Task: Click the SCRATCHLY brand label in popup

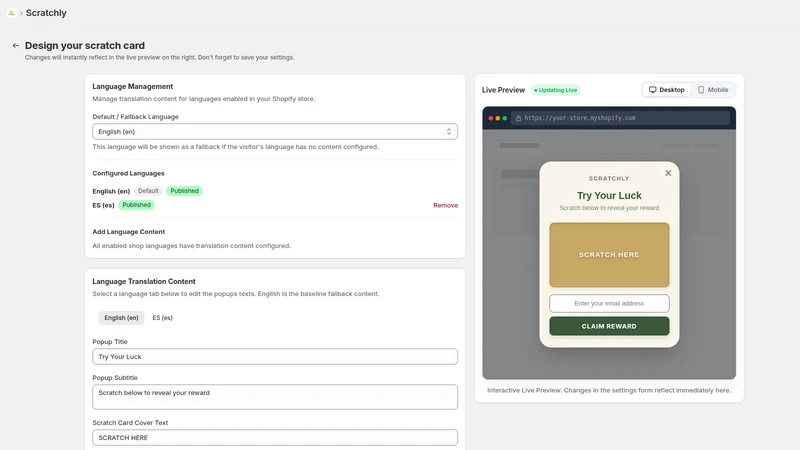Action: [x=609, y=179]
